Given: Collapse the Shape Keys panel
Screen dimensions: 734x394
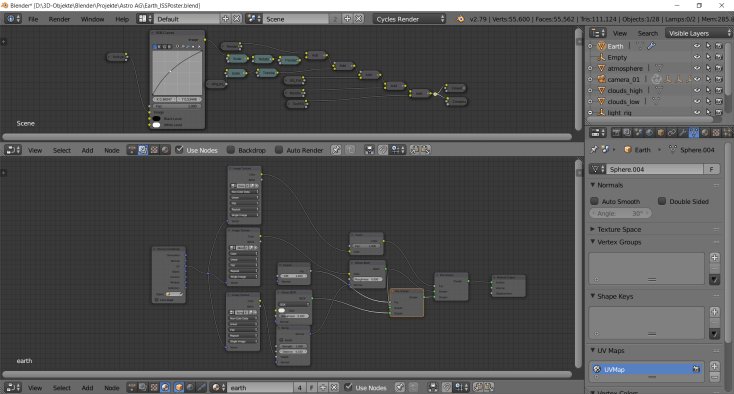Looking at the screenshot, I should 593,296.
